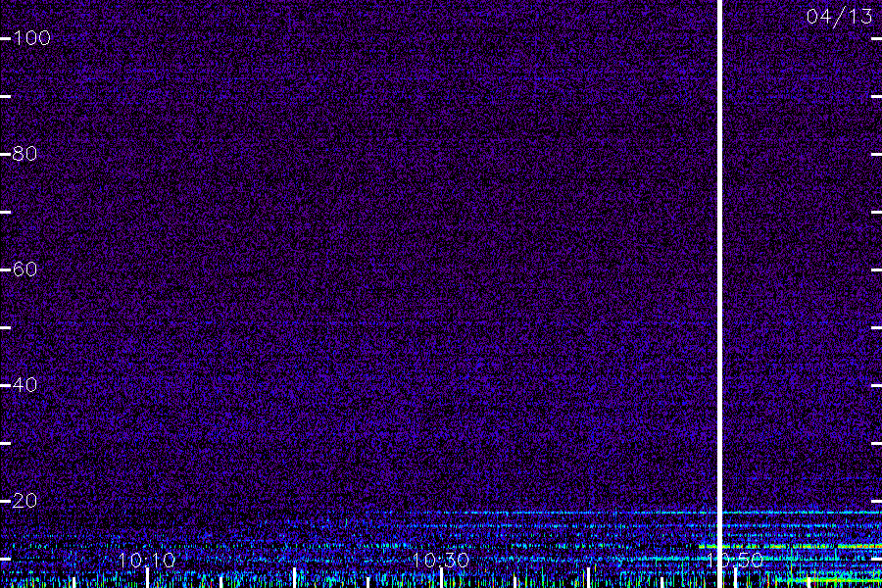Click the 80 frequency axis label
Image resolution: width=882 pixels, height=588 pixels.
[x=24, y=154]
